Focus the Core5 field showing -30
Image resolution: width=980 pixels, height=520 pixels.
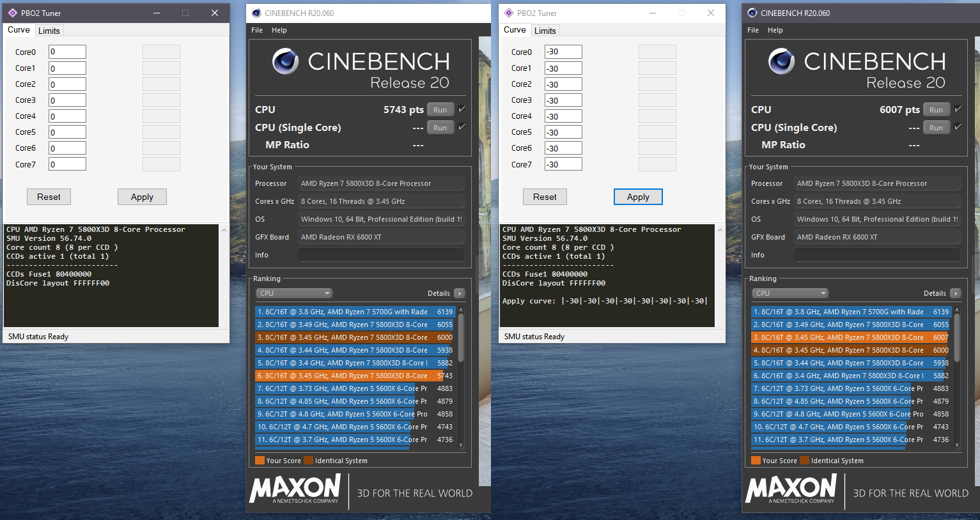coord(563,132)
